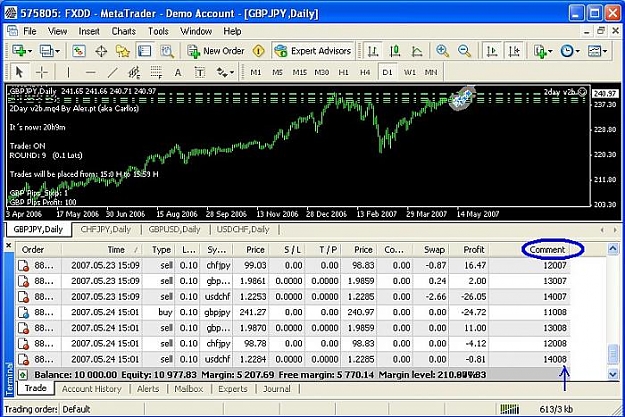625x417 pixels.
Task: Open the Charts menu
Action: (124, 31)
